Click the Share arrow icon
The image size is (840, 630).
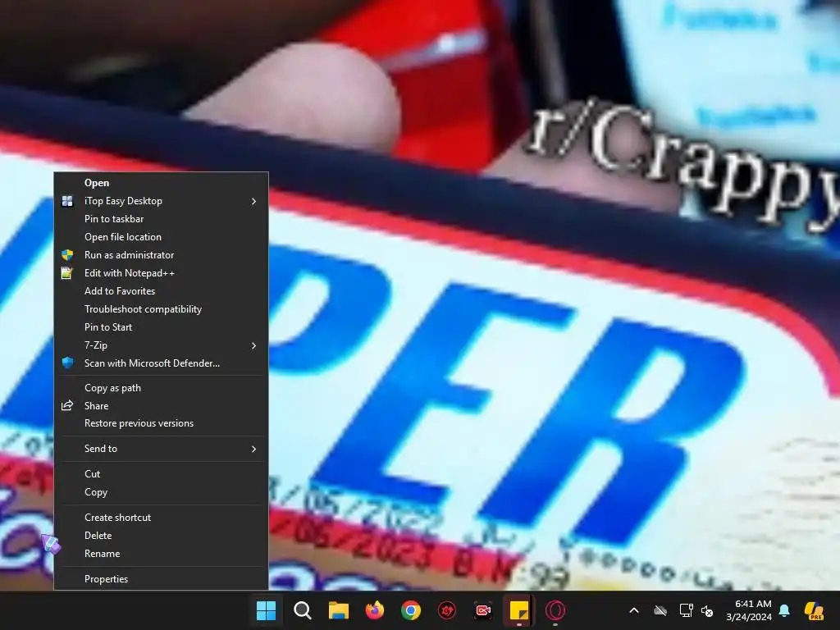pyautogui.click(x=67, y=405)
